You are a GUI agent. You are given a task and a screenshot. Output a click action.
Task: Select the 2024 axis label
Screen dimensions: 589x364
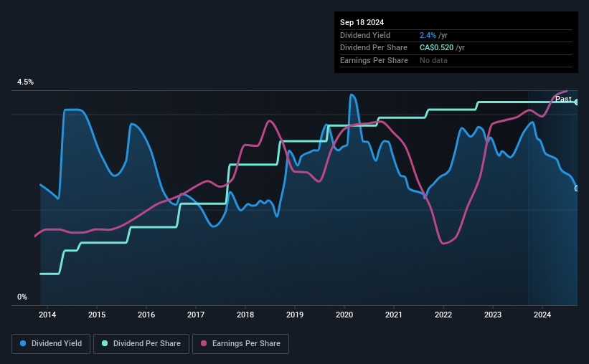(542, 315)
